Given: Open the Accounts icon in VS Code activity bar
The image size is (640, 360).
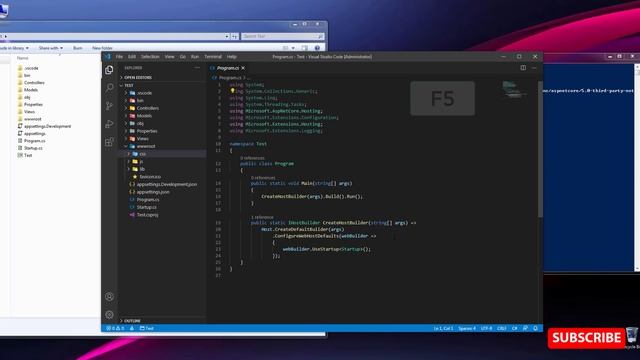Looking at the screenshot, I should coord(109,296).
